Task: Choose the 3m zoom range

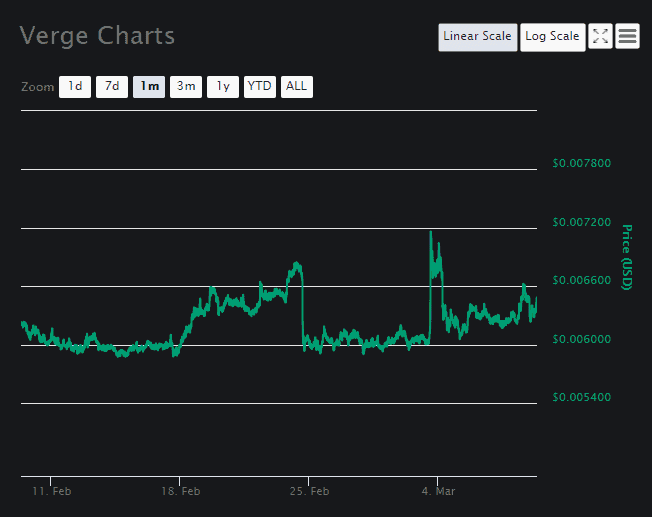Action: (x=186, y=87)
